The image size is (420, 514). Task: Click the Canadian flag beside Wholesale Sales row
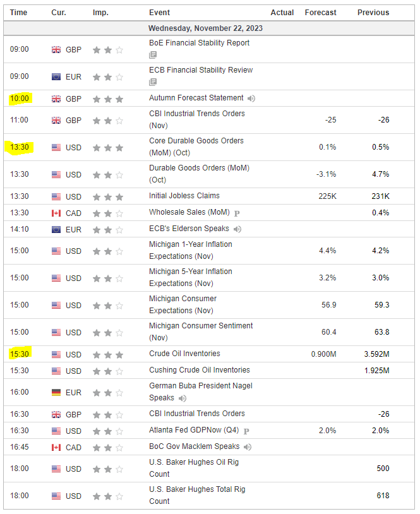click(x=56, y=213)
